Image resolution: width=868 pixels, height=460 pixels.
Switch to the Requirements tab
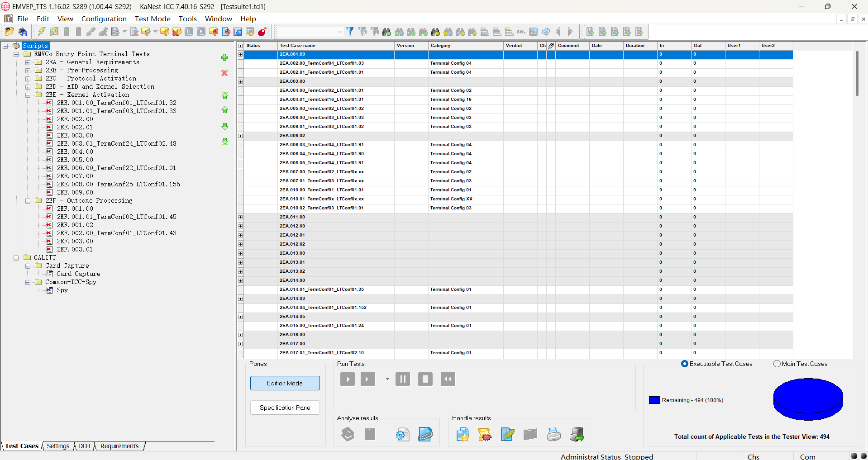(119, 446)
